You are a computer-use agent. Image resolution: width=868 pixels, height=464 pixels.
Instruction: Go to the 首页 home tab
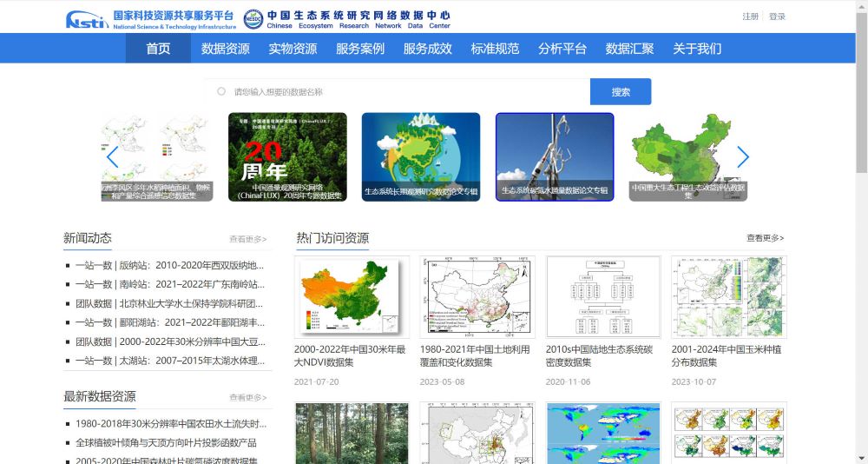tap(158, 49)
